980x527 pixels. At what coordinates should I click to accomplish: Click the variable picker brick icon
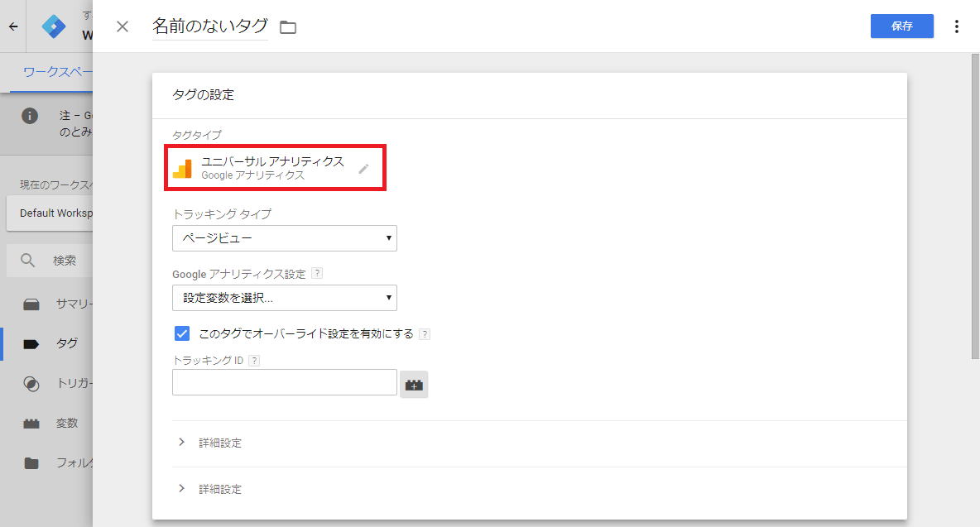[x=414, y=384]
